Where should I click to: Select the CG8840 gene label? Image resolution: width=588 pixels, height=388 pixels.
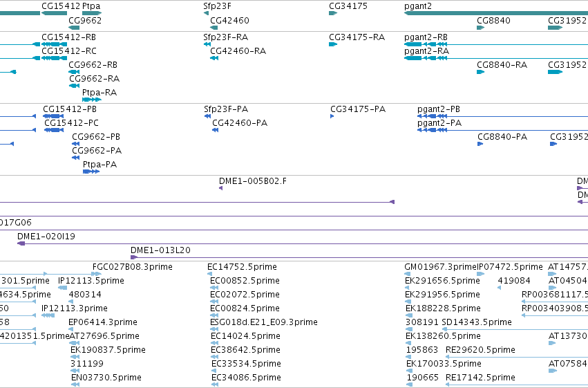pos(493,20)
